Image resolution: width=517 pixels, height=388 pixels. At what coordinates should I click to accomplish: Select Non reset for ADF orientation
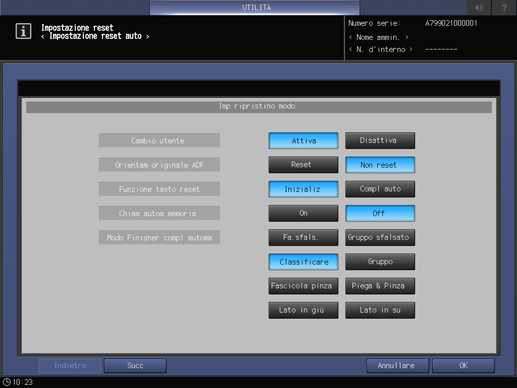pos(380,165)
